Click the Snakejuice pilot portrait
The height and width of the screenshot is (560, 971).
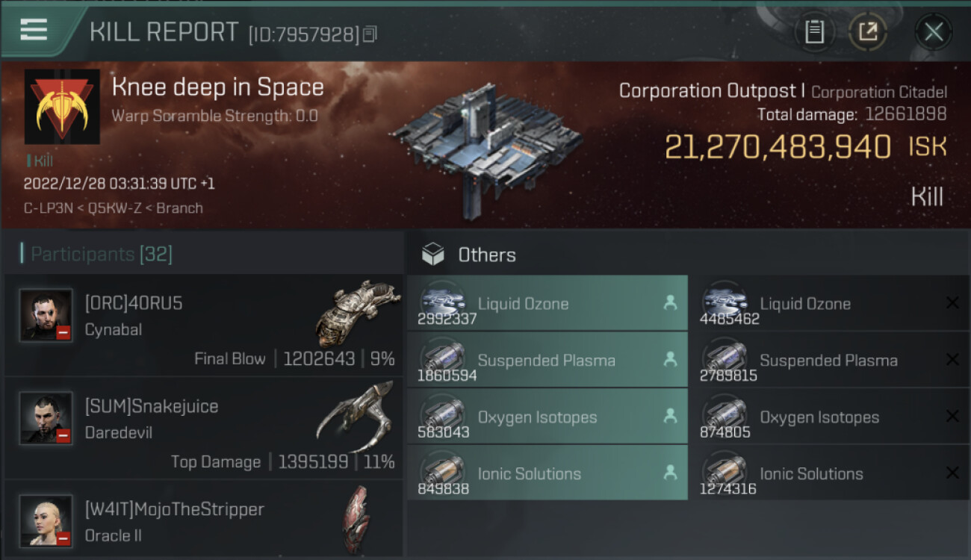46,418
